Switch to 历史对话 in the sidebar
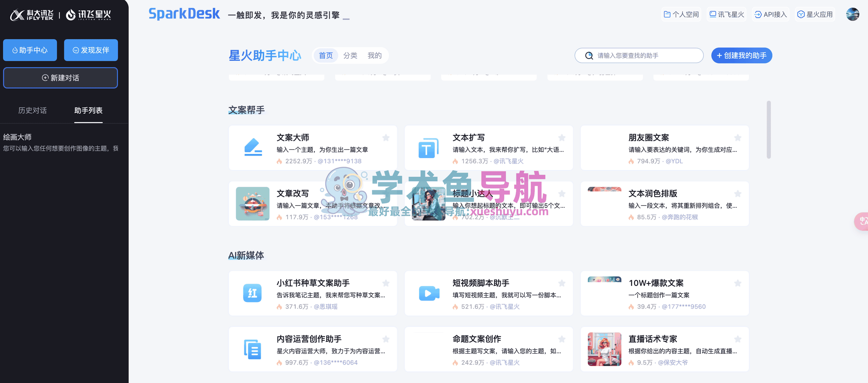This screenshot has width=868, height=383. [x=32, y=110]
